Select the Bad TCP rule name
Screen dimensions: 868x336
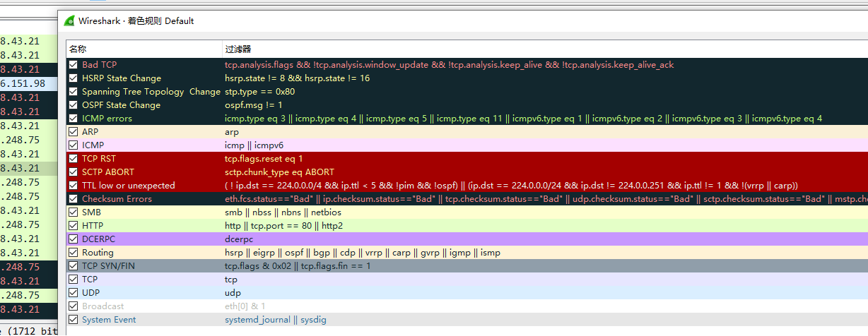[100, 65]
